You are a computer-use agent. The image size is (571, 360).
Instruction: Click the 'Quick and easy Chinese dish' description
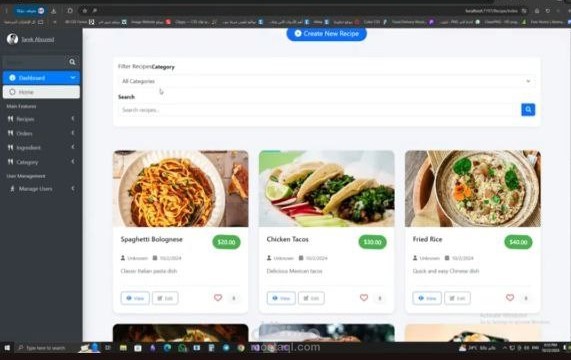(x=446, y=271)
